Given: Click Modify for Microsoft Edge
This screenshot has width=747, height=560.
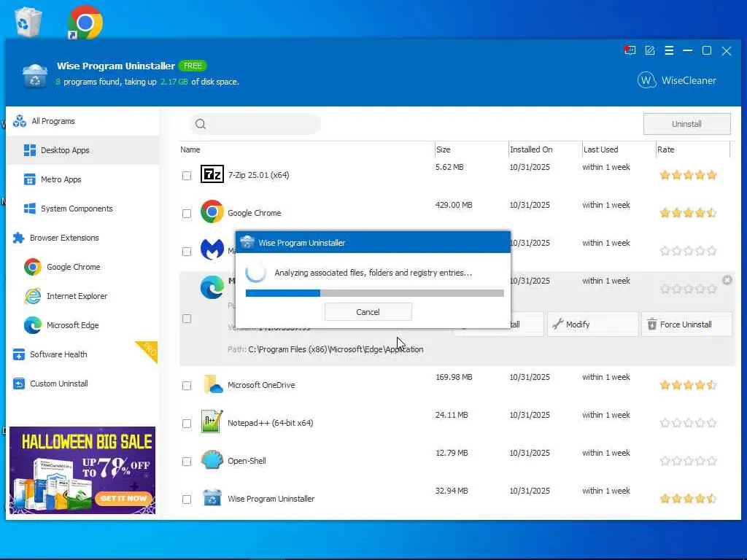Looking at the screenshot, I should coord(592,324).
